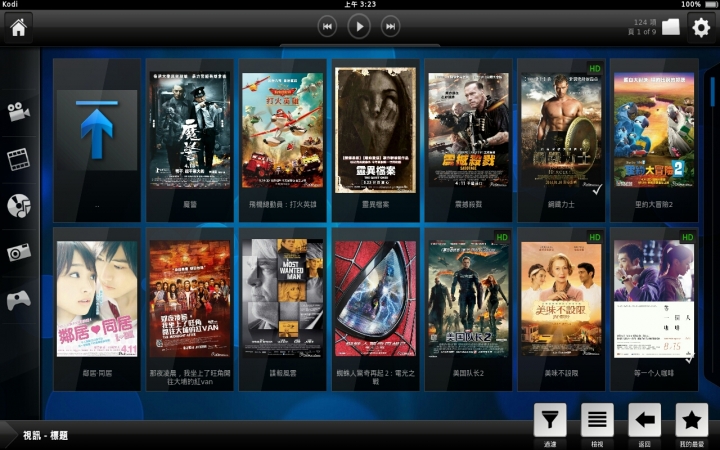Select the 里約大冒險2 poster

tap(654, 130)
